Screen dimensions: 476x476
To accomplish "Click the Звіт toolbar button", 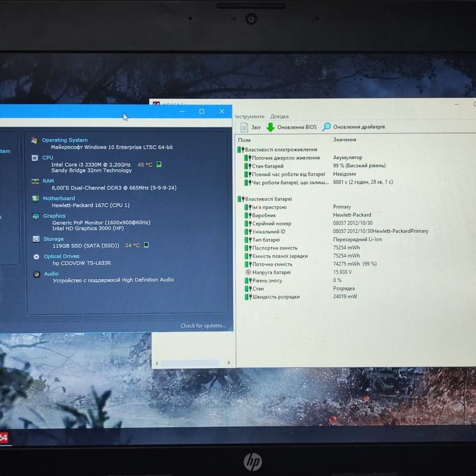I will [x=251, y=127].
